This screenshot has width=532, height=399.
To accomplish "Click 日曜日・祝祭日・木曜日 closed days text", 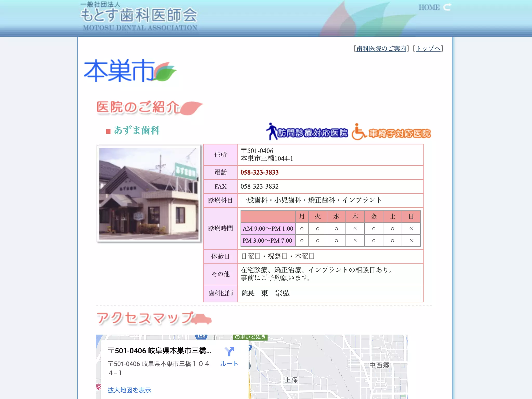I will click(x=278, y=256).
